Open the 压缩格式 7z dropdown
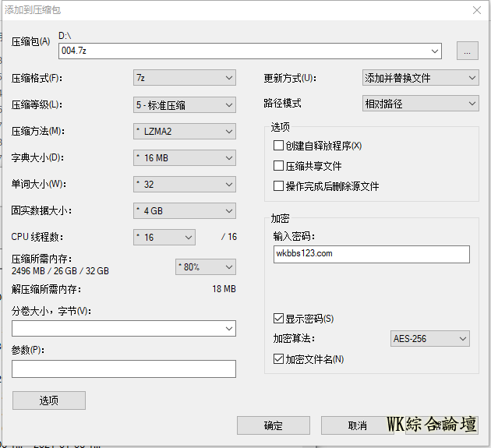 click(x=184, y=78)
